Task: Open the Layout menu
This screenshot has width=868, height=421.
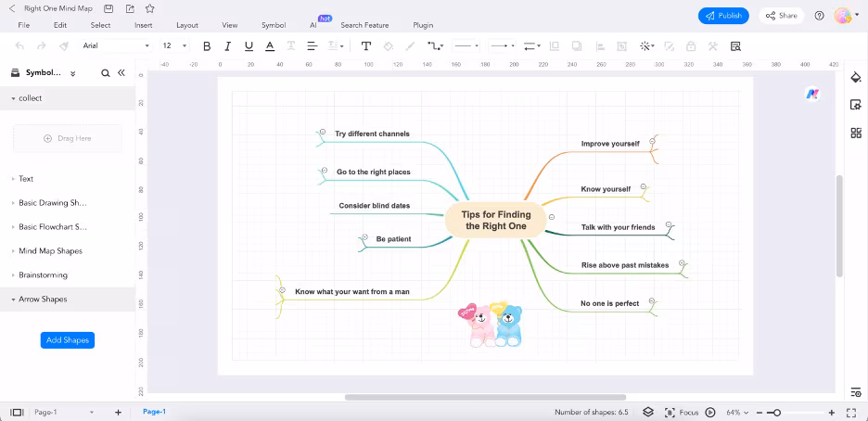Action: point(187,25)
